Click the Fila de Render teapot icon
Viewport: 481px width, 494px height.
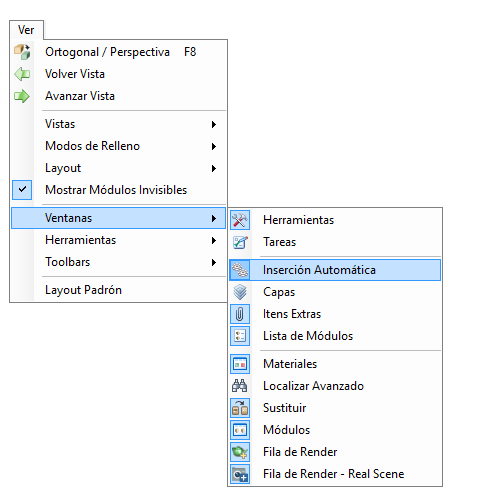(240, 452)
